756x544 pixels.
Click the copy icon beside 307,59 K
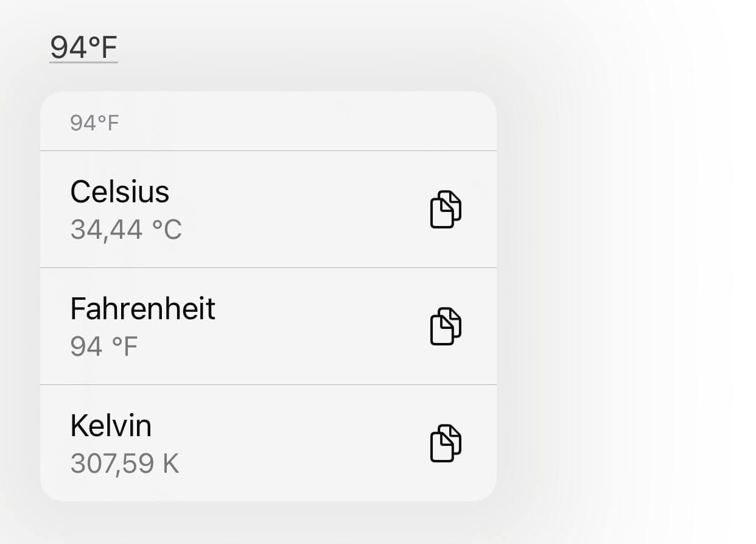(x=446, y=443)
